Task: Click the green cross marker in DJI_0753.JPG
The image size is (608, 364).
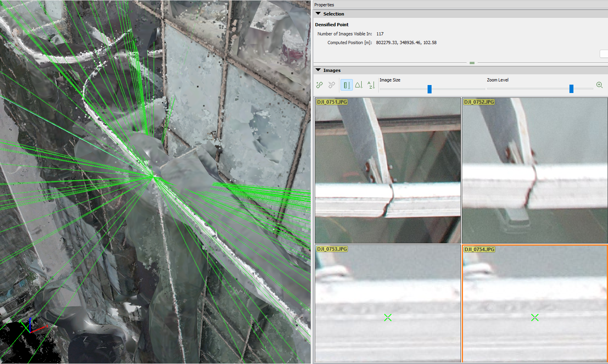Action: 388,318
